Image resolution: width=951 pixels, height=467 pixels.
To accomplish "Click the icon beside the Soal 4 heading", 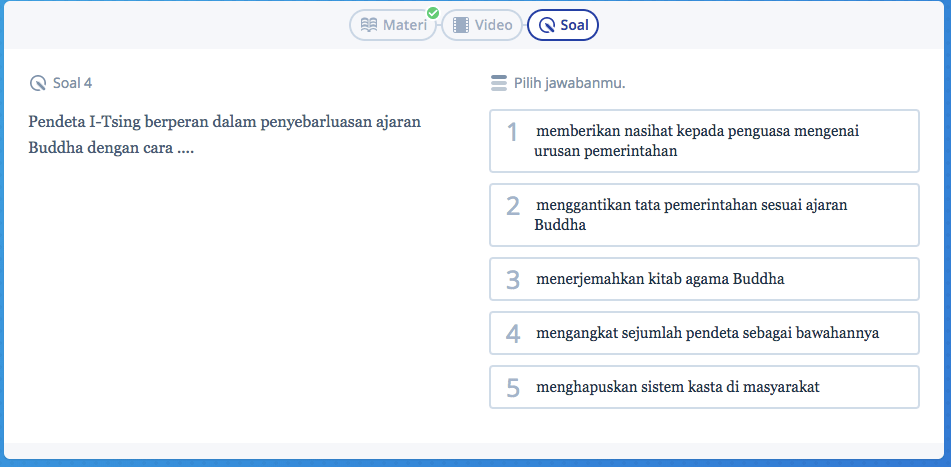I will point(38,83).
